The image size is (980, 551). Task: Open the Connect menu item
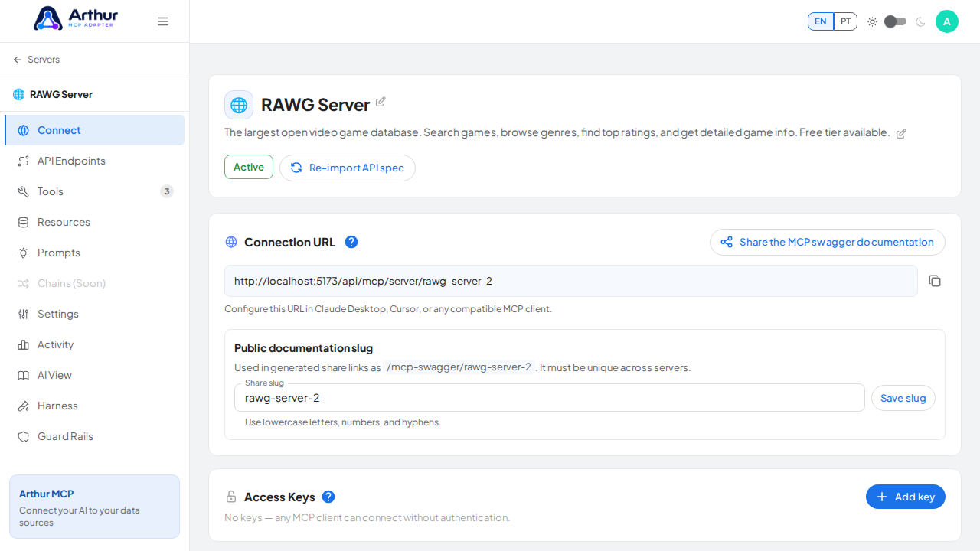point(94,130)
